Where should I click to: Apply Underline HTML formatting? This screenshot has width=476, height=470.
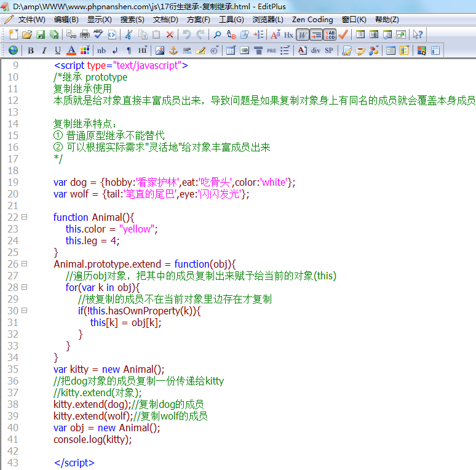click(x=58, y=50)
